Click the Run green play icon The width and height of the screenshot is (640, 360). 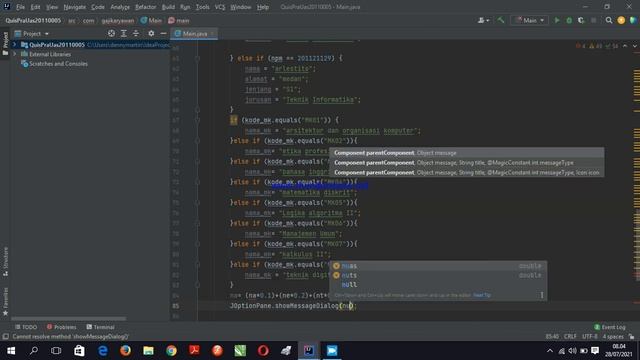coord(557,20)
